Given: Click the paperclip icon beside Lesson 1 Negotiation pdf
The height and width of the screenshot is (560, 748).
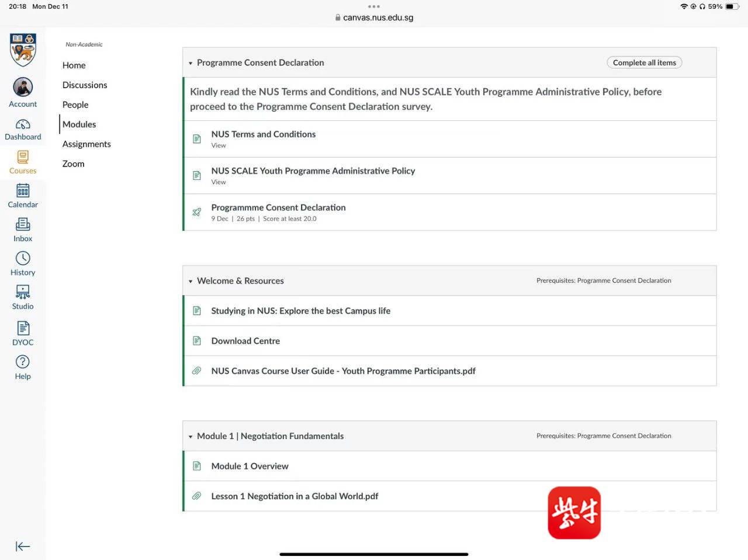Looking at the screenshot, I should 197,496.
